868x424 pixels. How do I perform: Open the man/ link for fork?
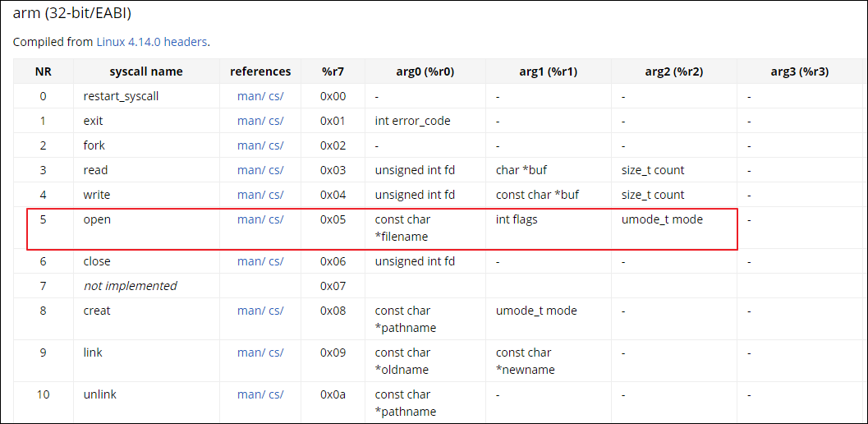click(252, 145)
